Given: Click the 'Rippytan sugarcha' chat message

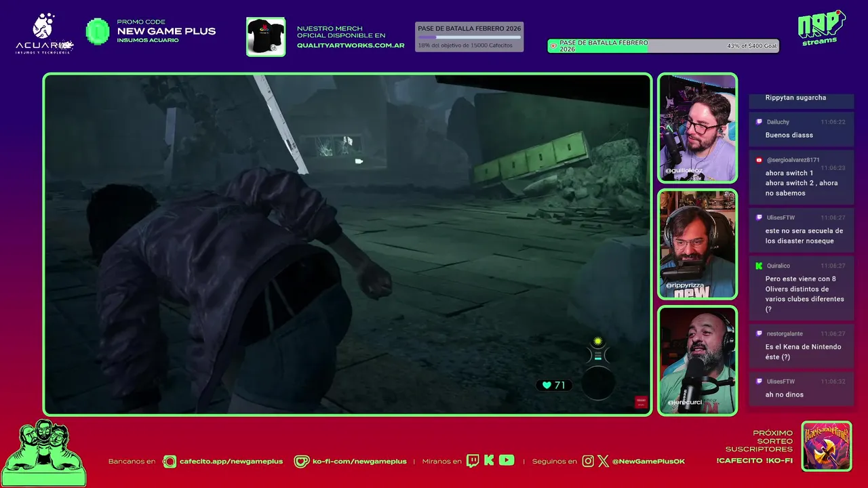Looking at the screenshot, I should click(x=795, y=98).
